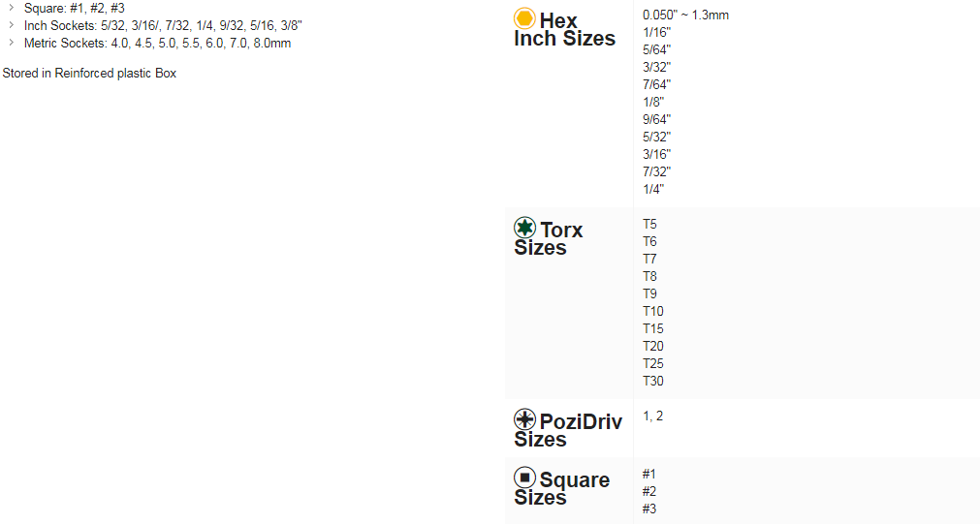Click the green Torx star icon
The width and height of the screenshot is (980, 524).
(524, 228)
